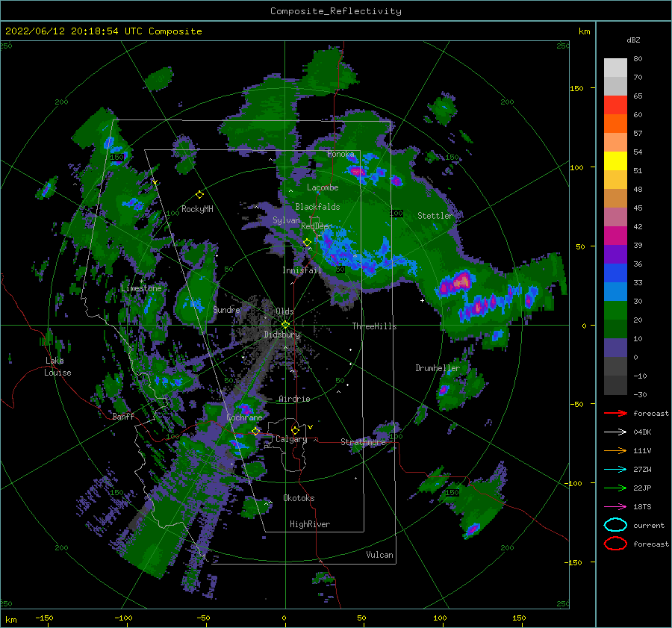
Task: Click the storm cell south of Drumheller
Action: coord(444,390)
